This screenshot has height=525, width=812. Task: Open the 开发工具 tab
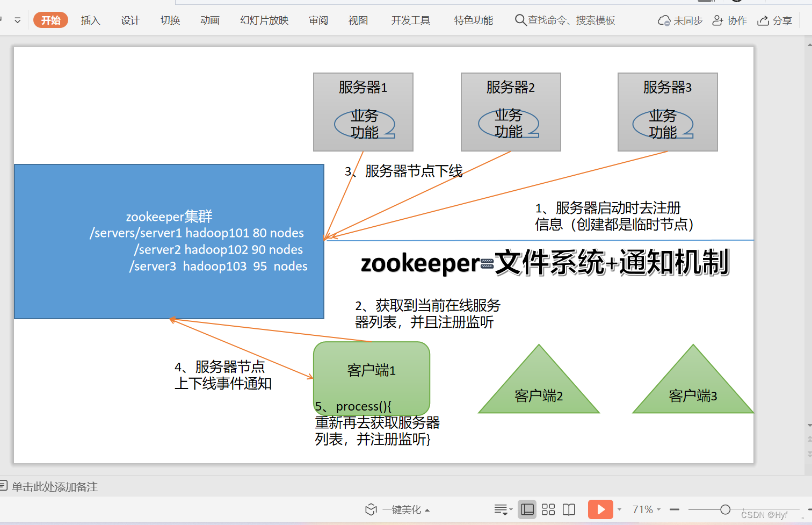click(410, 20)
